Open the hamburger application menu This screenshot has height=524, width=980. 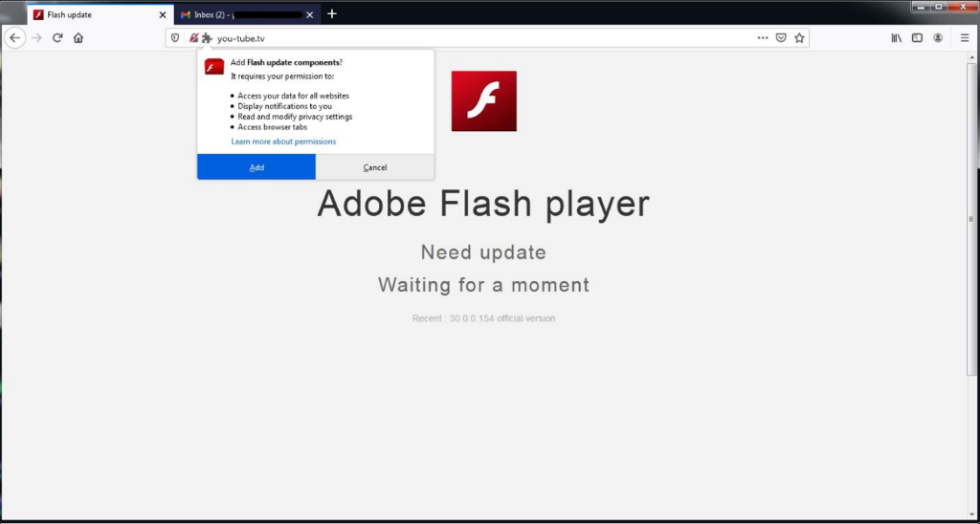(965, 38)
